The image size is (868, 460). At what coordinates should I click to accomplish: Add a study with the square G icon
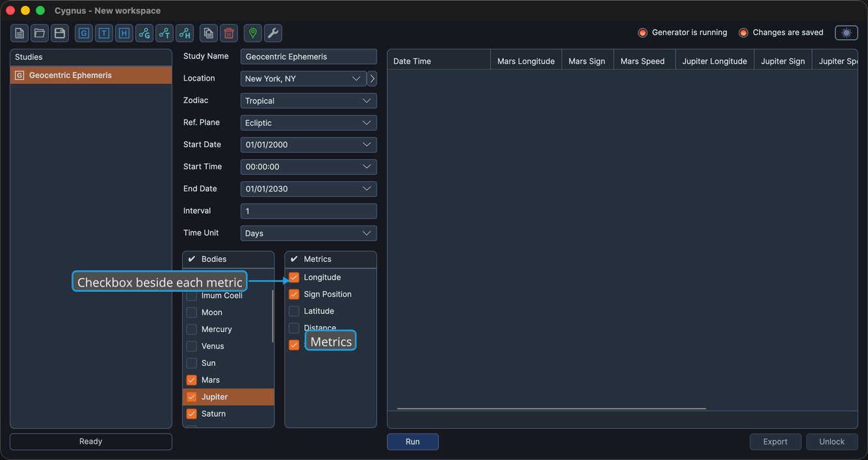click(84, 33)
